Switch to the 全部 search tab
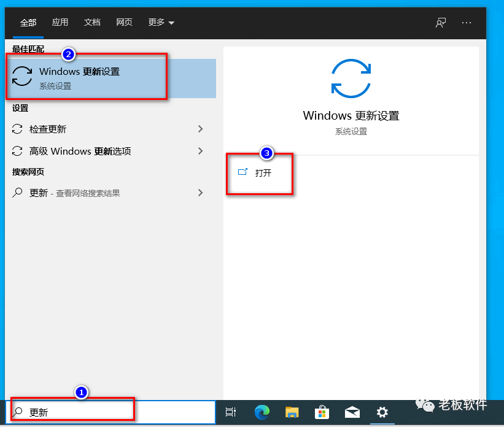The height and width of the screenshot is (427, 504). pos(28,23)
